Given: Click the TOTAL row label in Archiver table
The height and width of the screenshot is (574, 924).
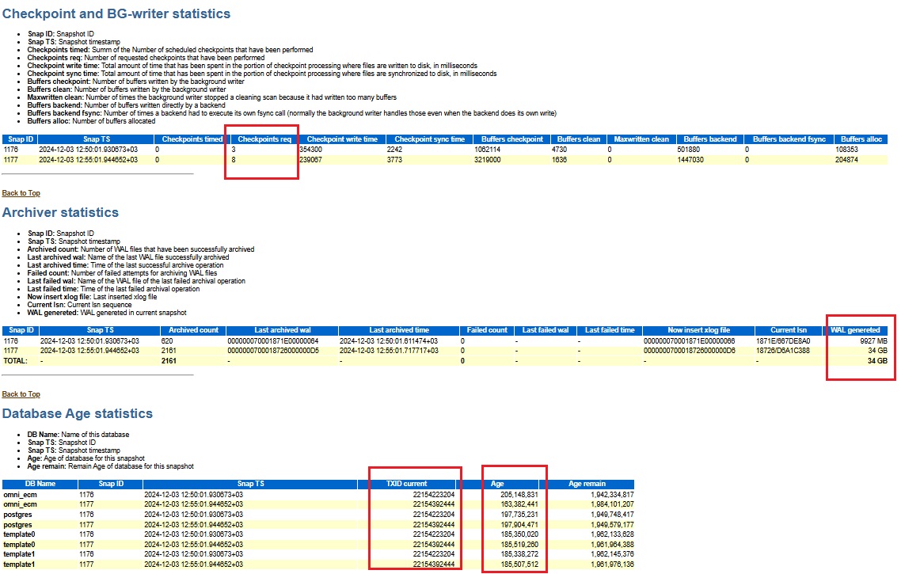Looking at the screenshot, I should pyautogui.click(x=16, y=360).
